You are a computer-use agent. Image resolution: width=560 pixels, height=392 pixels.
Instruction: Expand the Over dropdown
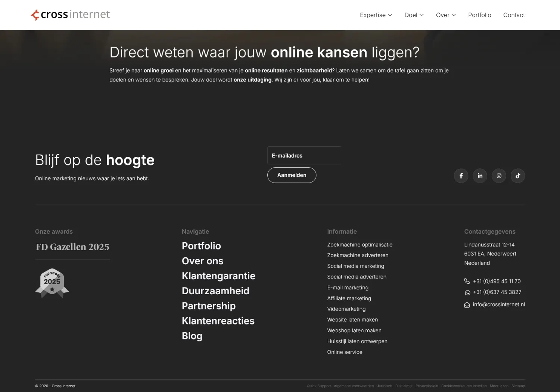click(x=445, y=15)
